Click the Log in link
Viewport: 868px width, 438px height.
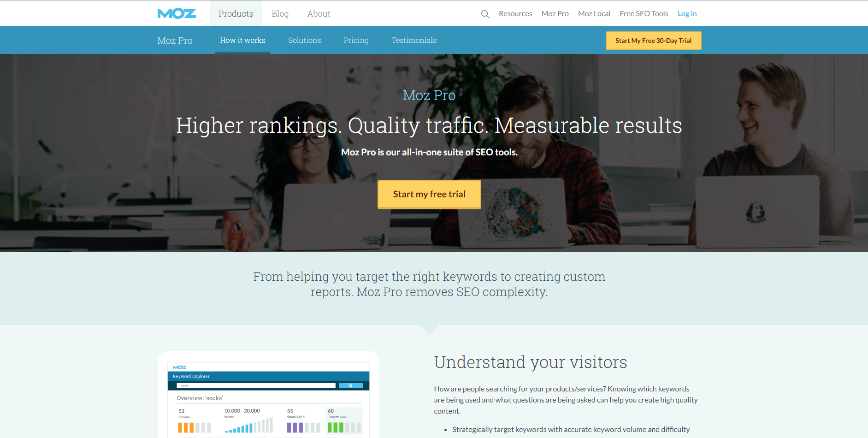(687, 14)
